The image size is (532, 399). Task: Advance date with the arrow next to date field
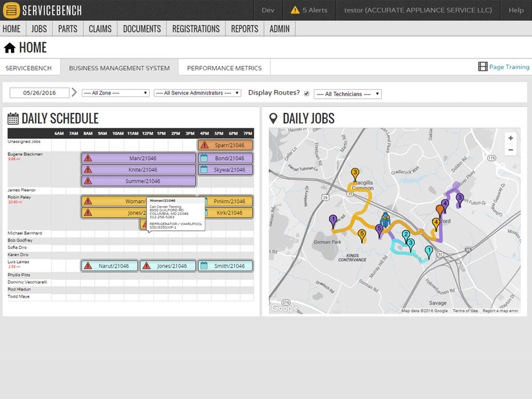click(74, 92)
